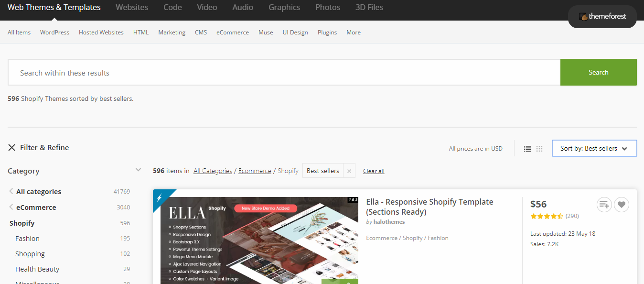Image resolution: width=644 pixels, height=284 pixels.
Task: Select eCommerce in the category sidebar
Action: point(36,208)
